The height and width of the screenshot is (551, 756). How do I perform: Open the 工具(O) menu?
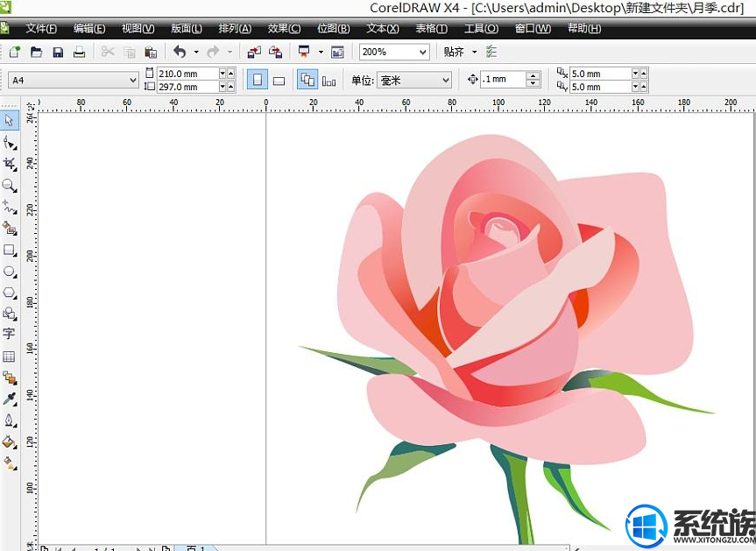tap(481, 28)
